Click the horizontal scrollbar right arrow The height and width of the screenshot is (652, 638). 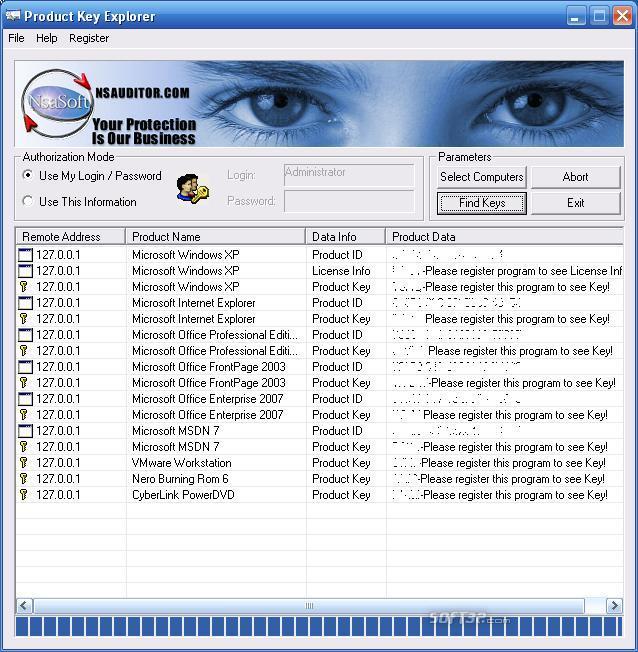click(614, 605)
